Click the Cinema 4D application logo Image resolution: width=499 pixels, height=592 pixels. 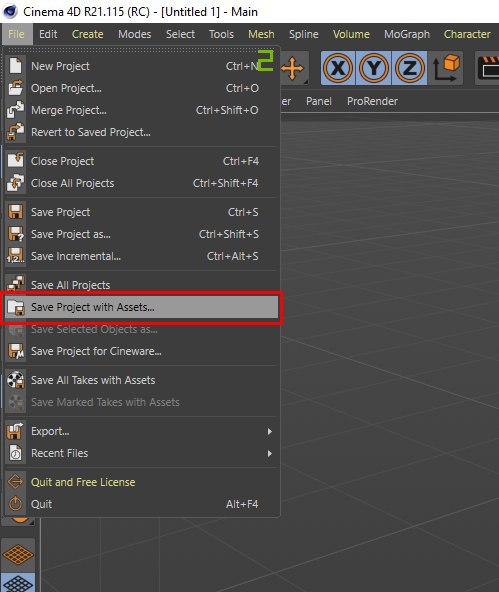click(10, 11)
